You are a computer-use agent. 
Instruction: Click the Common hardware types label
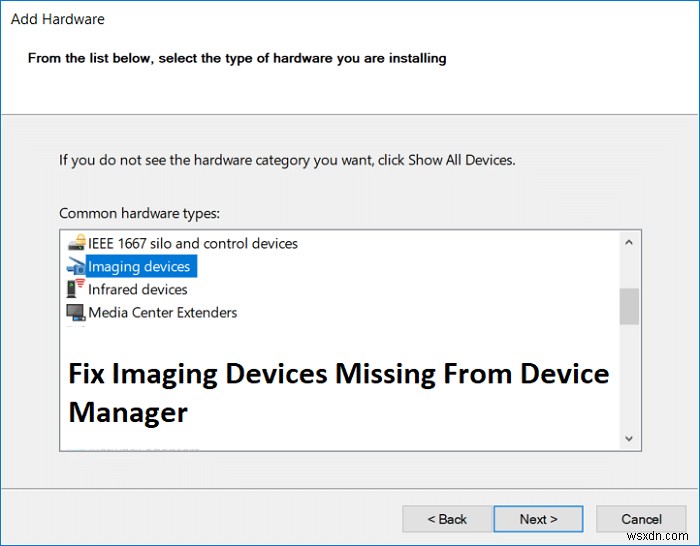coord(139,213)
